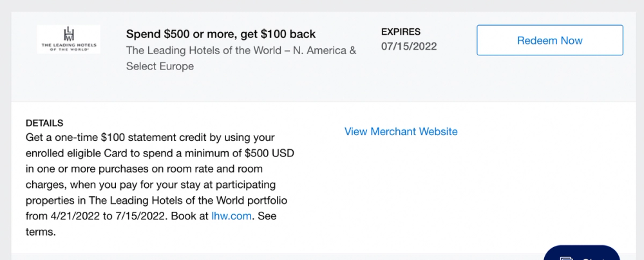The width and height of the screenshot is (644, 260).
Task: Click the EXPIRES label
Action: (401, 32)
